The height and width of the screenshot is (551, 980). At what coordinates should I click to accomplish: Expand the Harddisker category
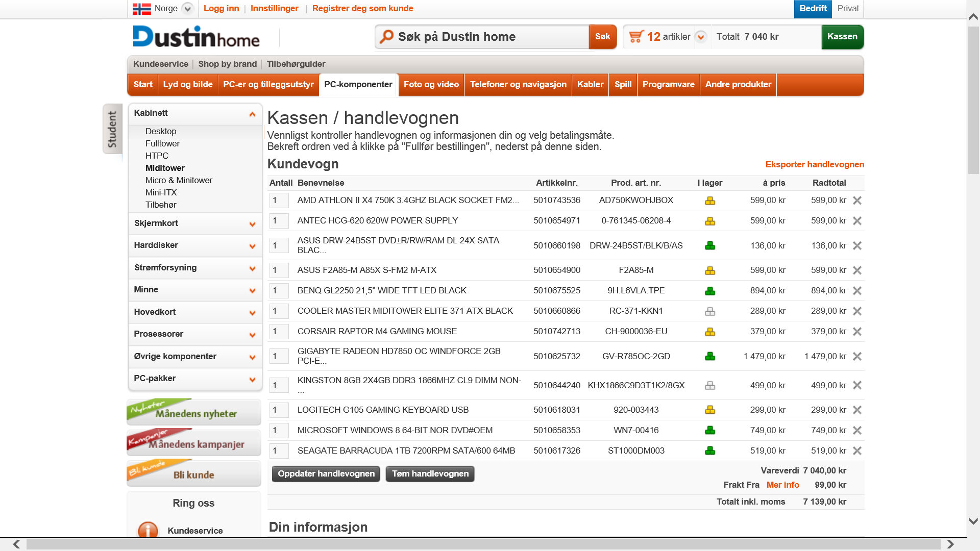pos(252,246)
